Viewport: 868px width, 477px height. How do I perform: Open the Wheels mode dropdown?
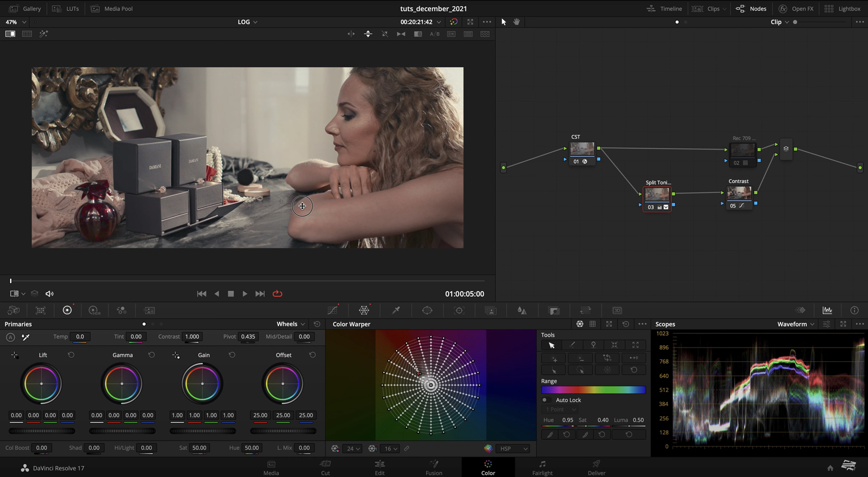coord(290,324)
